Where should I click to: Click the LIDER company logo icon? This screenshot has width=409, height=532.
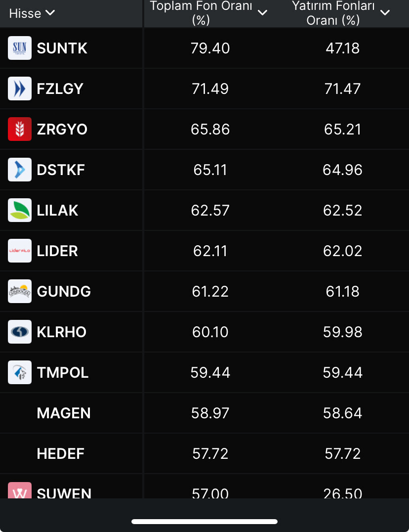coord(20,251)
